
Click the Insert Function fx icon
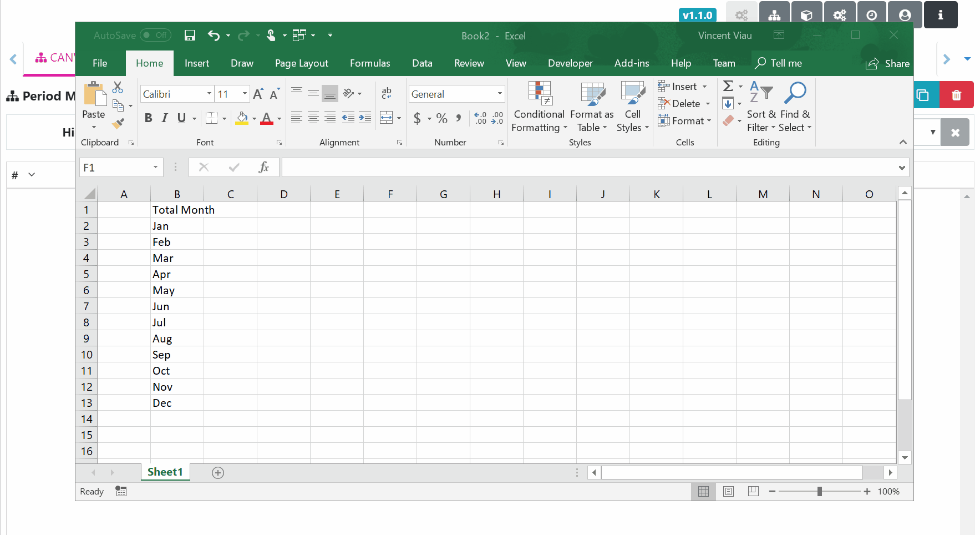(x=263, y=167)
